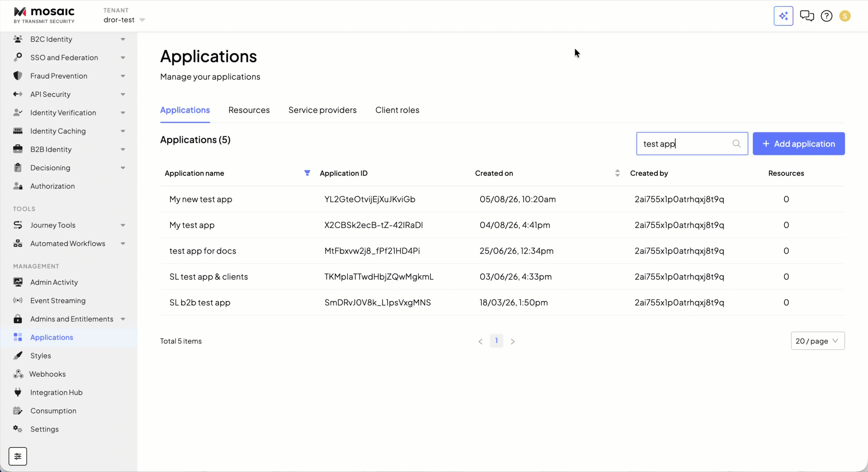Click application ID MtFbxvw2j8_fPf21HD4Pi
868x472 pixels.
click(372, 251)
